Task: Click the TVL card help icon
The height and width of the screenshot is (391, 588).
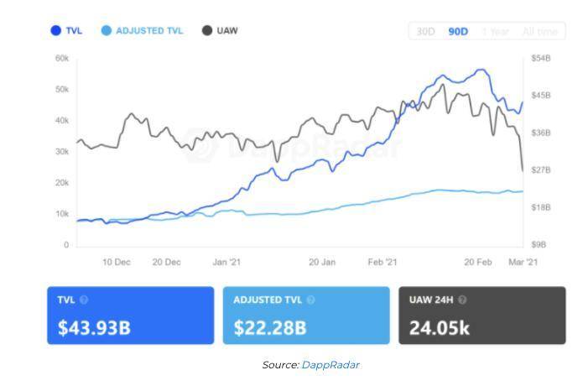Action: point(84,300)
